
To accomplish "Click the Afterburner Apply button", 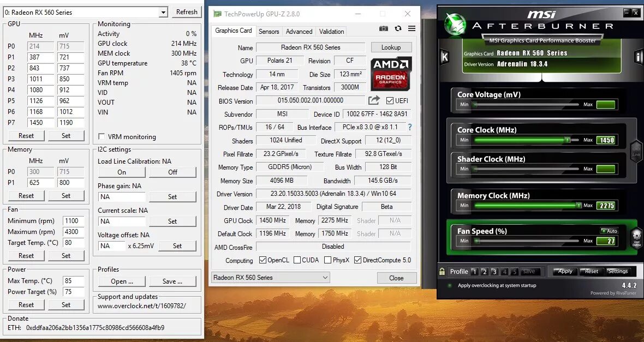I will 565,272.
